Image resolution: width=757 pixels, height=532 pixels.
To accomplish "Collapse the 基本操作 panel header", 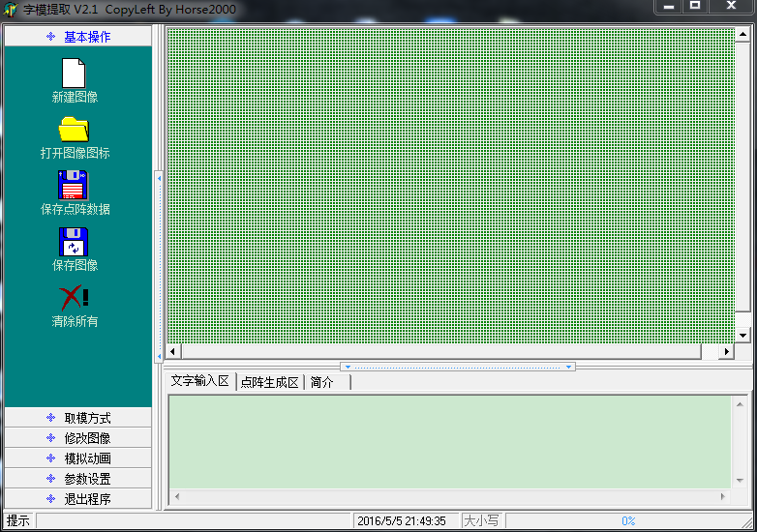I will pos(77,37).
